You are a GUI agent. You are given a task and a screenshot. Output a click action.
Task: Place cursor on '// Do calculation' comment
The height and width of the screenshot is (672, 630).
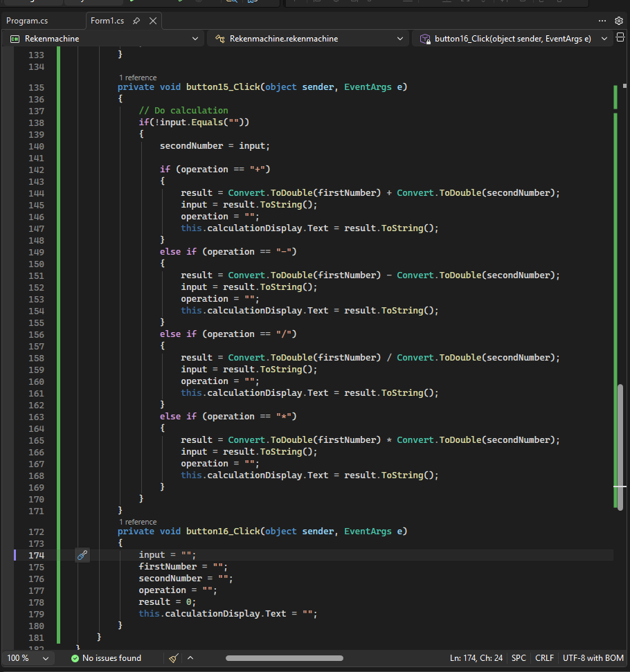(x=183, y=111)
